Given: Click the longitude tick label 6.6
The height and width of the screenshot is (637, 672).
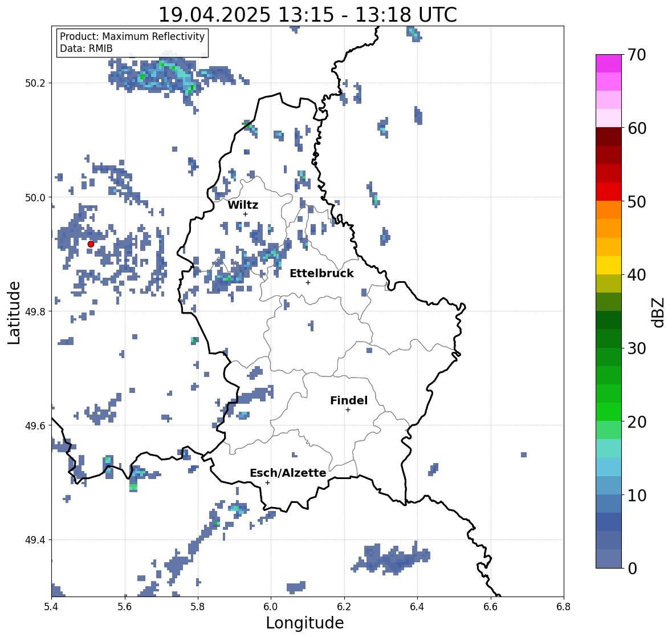Looking at the screenshot, I should [491, 607].
